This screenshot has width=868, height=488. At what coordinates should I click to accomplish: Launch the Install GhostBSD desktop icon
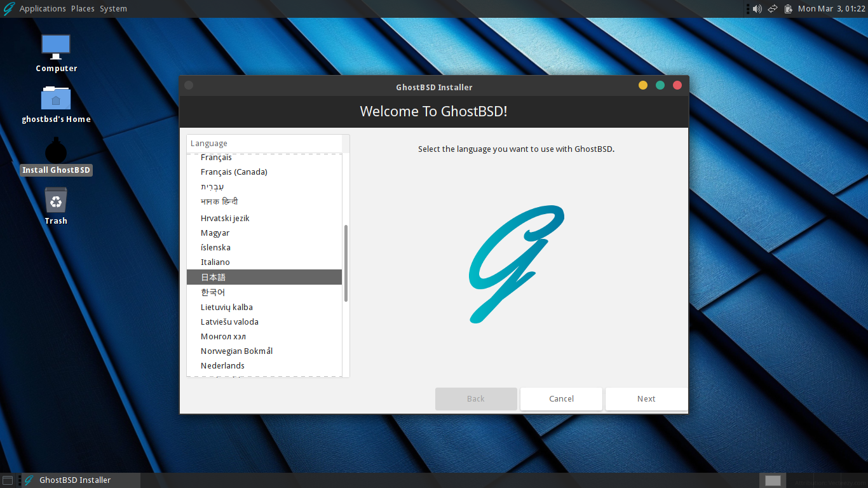[56, 152]
